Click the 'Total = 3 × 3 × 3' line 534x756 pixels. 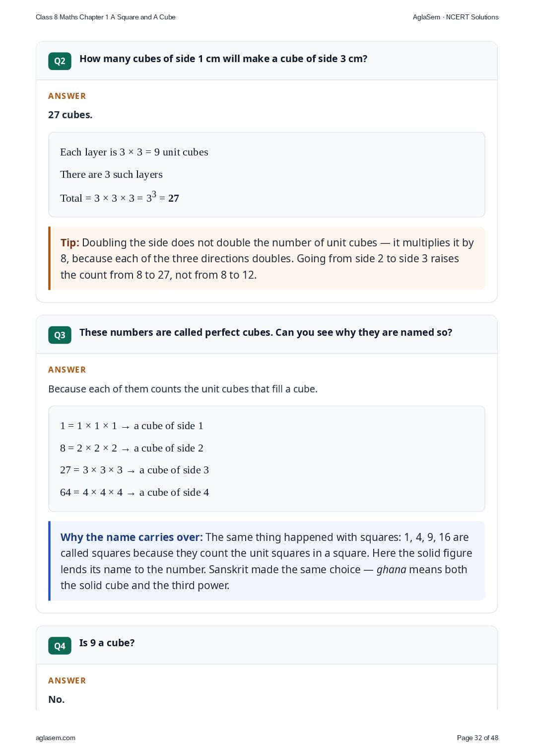(x=120, y=197)
